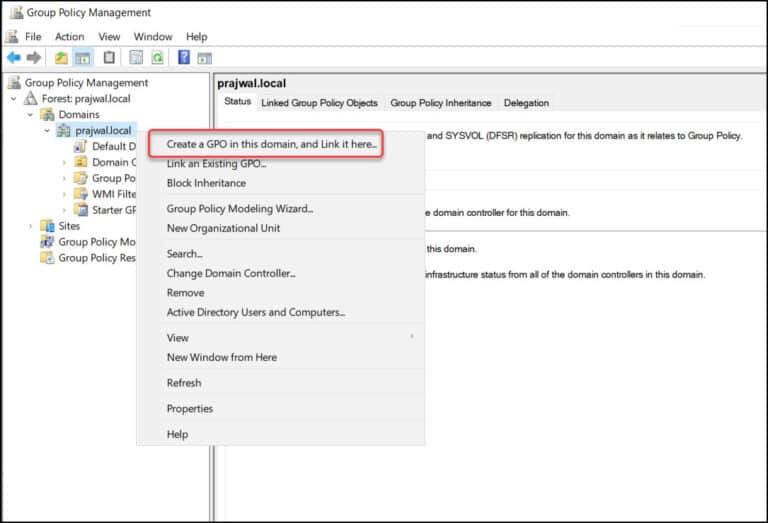The height and width of the screenshot is (523, 768).
Task: Select the Group Policy Modeling tree item
Action: pyautogui.click(x=97, y=242)
